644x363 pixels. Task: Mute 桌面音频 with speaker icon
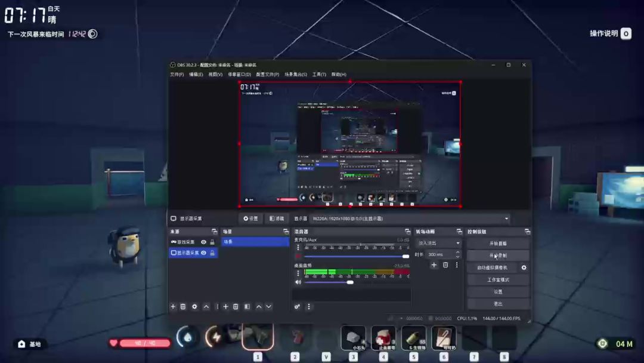(298, 282)
